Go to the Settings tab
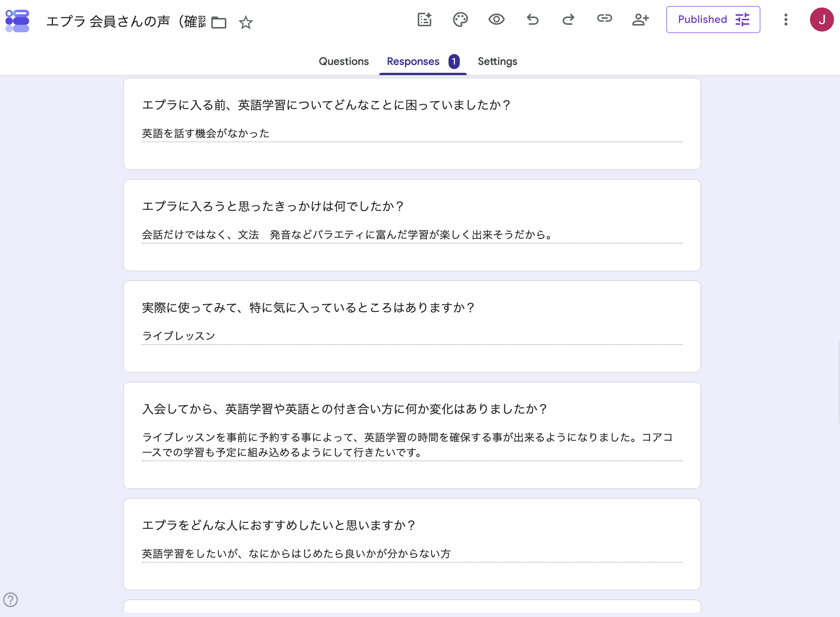The height and width of the screenshot is (617, 840). click(497, 61)
